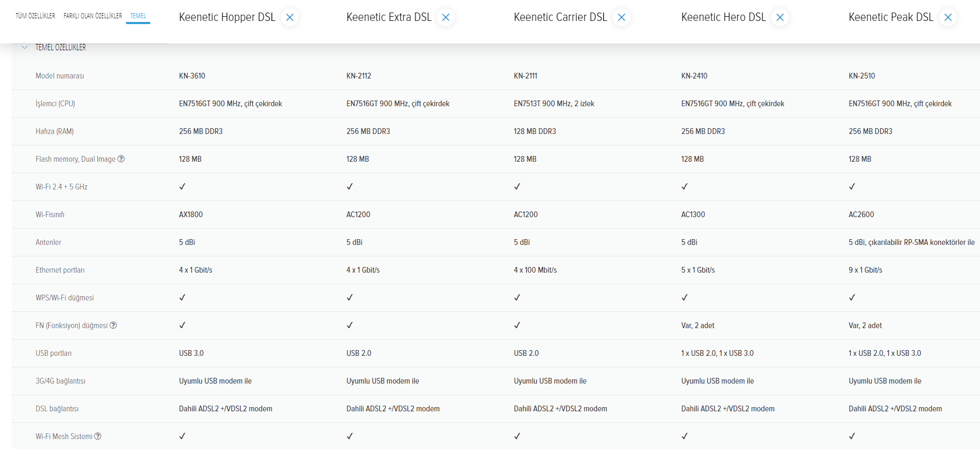Click the Wi-Fi 2.4 + 5 GHz row label
This screenshot has width=980, height=449.
point(61,187)
